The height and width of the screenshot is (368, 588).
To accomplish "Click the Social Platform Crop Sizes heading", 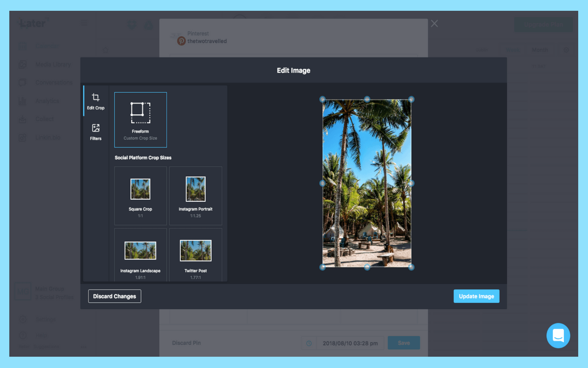I will coord(143,158).
